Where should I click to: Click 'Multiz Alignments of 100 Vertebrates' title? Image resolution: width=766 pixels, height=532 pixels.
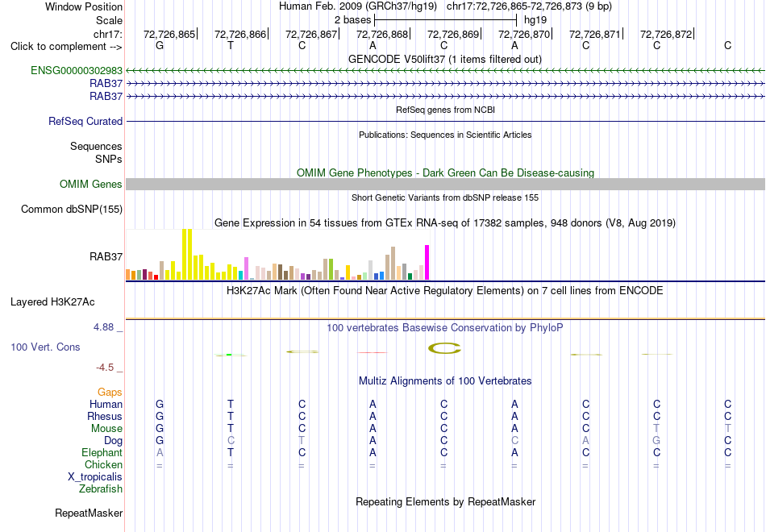click(445, 381)
